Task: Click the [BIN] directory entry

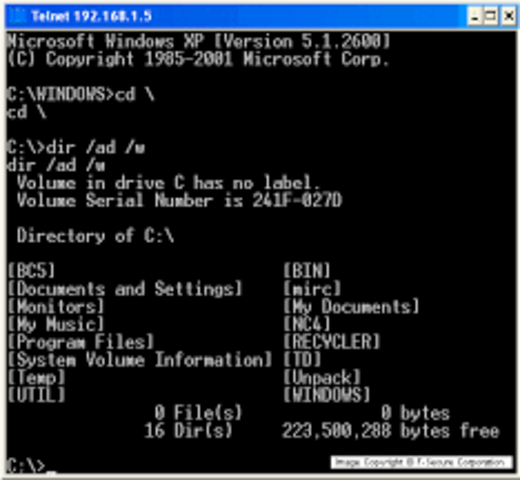Action: point(307,270)
